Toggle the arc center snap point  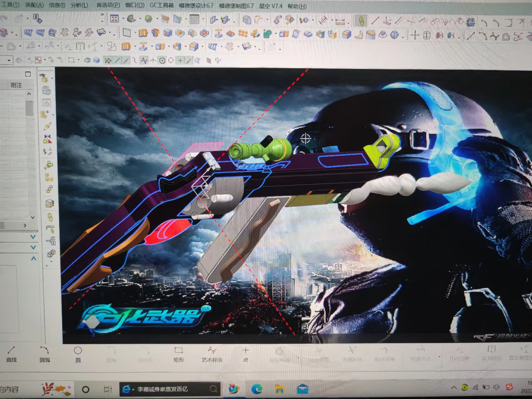pyautogui.click(x=162, y=60)
